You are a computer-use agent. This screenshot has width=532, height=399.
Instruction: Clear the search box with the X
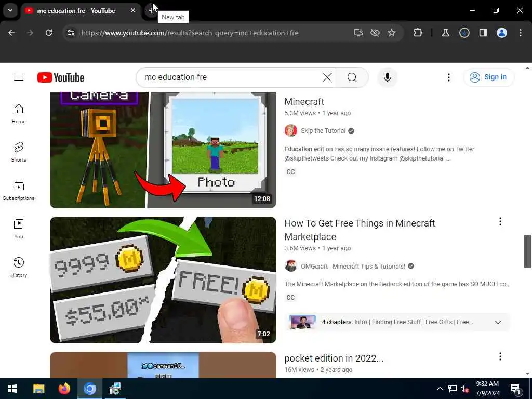pos(327,77)
